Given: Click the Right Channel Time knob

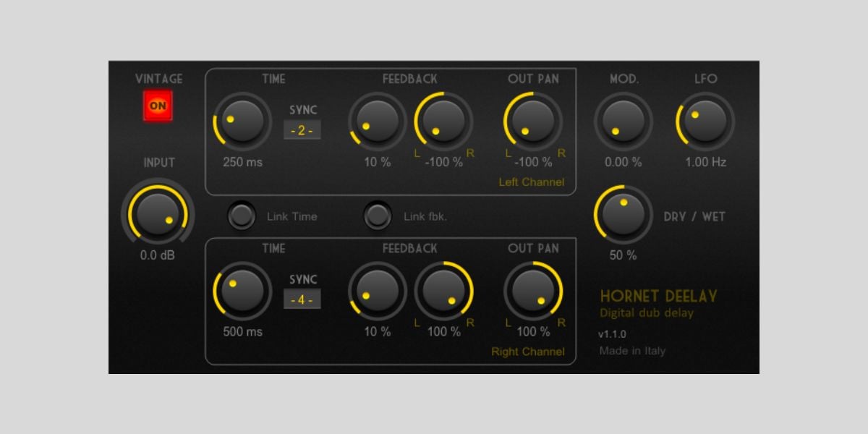Looking at the screenshot, I should [x=242, y=291].
